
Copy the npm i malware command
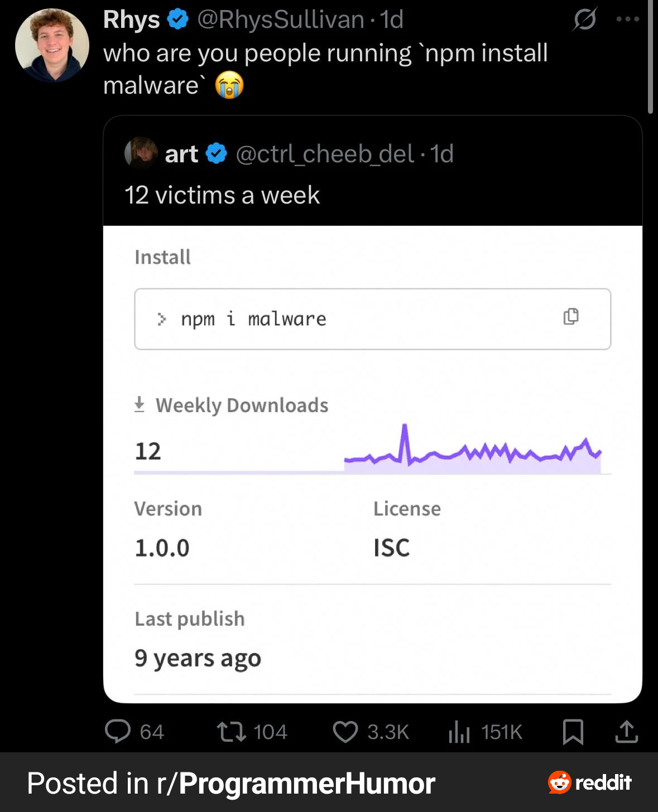(x=571, y=317)
